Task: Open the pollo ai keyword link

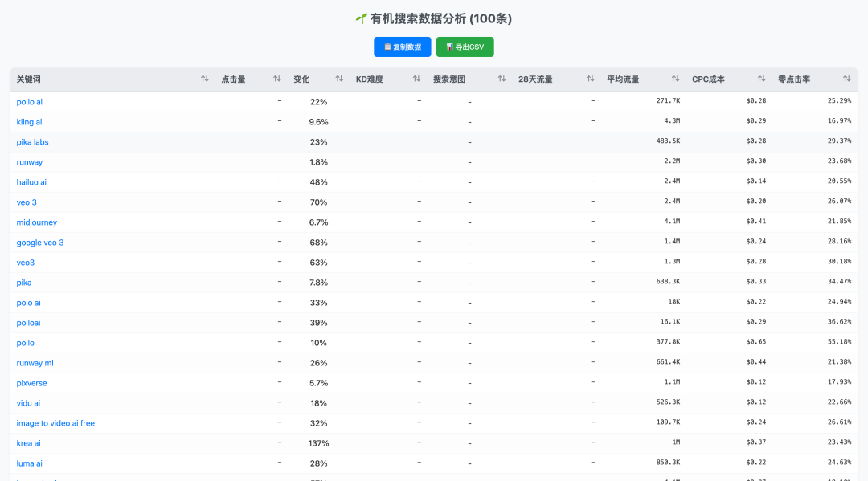Action: (x=30, y=102)
